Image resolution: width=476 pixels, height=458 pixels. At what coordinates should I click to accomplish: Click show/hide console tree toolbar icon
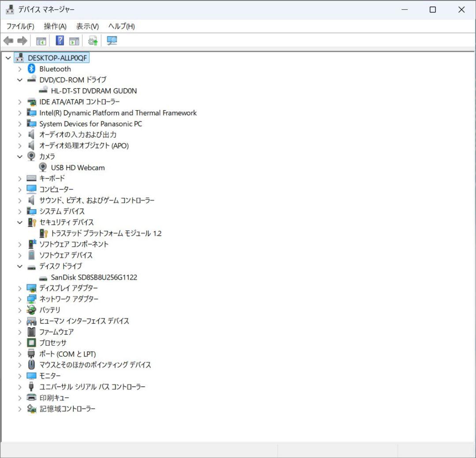point(41,41)
